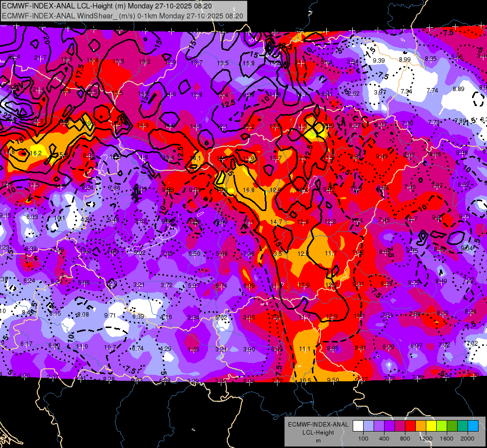This screenshot has width=487, height=448.
Task: Click the legend label 2000
Action: pos(468,439)
